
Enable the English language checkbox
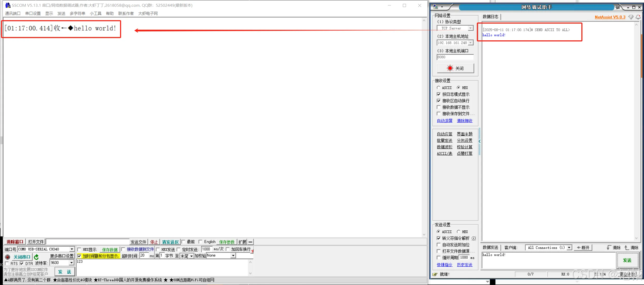200,242
